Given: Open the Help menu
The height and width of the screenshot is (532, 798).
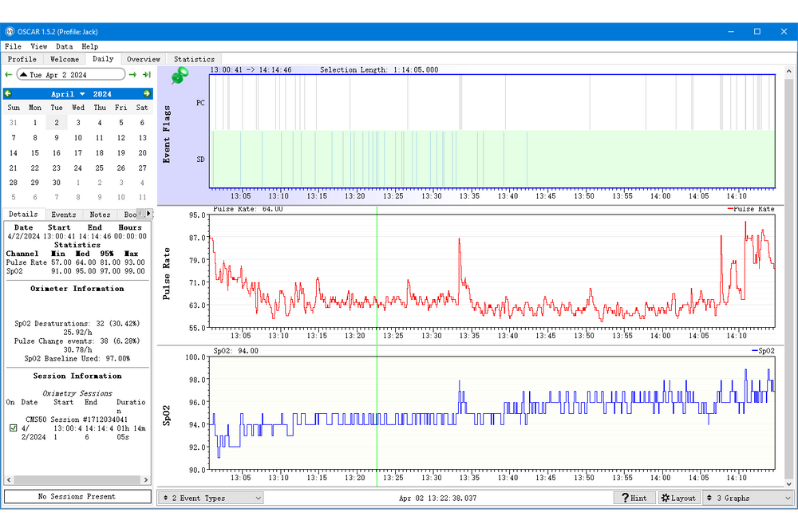Looking at the screenshot, I should point(89,46).
